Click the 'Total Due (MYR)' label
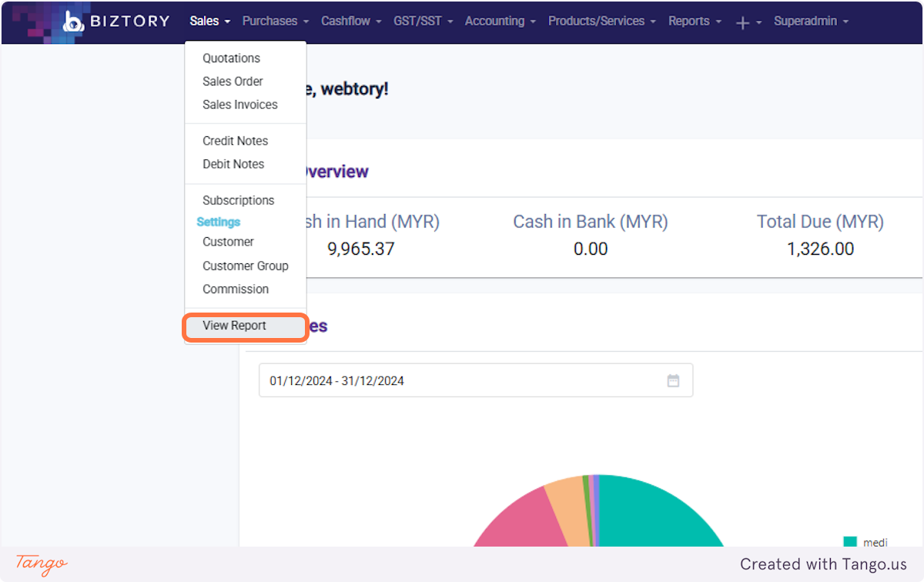This screenshot has height=582, width=924. pyautogui.click(x=820, y=222)
